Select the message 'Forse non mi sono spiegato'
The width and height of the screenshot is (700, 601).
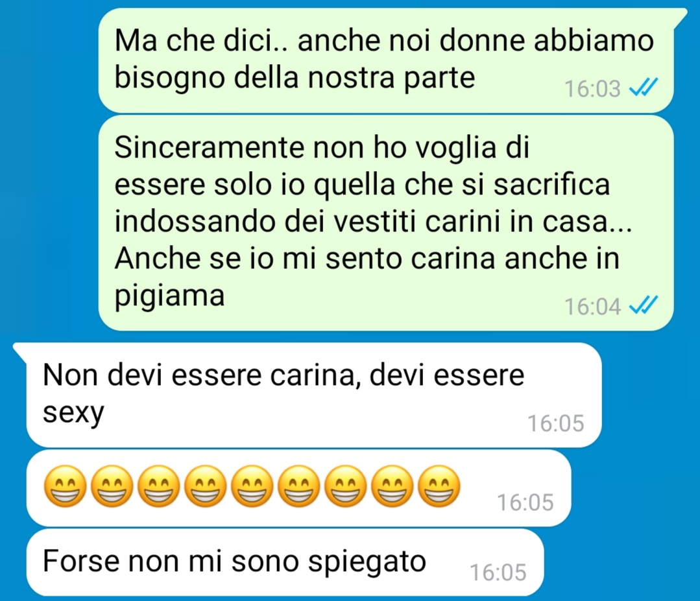285,562
